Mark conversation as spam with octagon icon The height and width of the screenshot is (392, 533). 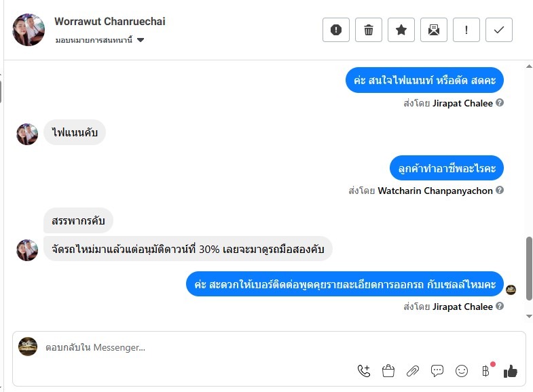pos(335,30)
